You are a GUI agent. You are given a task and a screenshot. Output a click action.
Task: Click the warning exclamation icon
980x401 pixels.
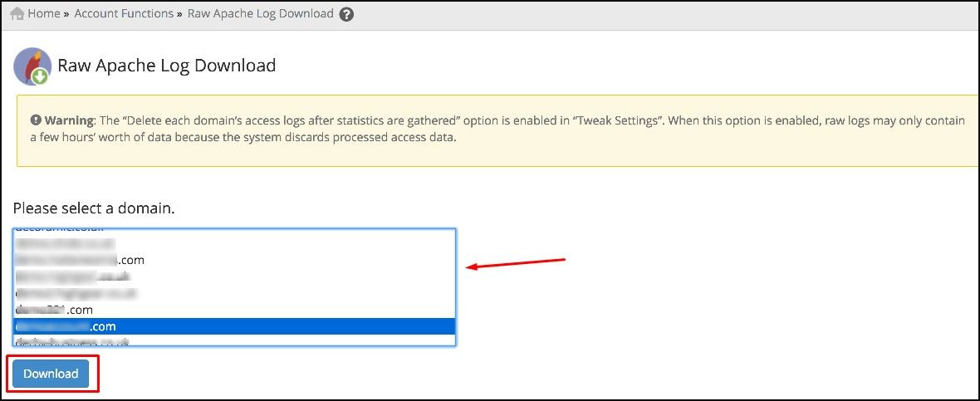click(37, 120)
